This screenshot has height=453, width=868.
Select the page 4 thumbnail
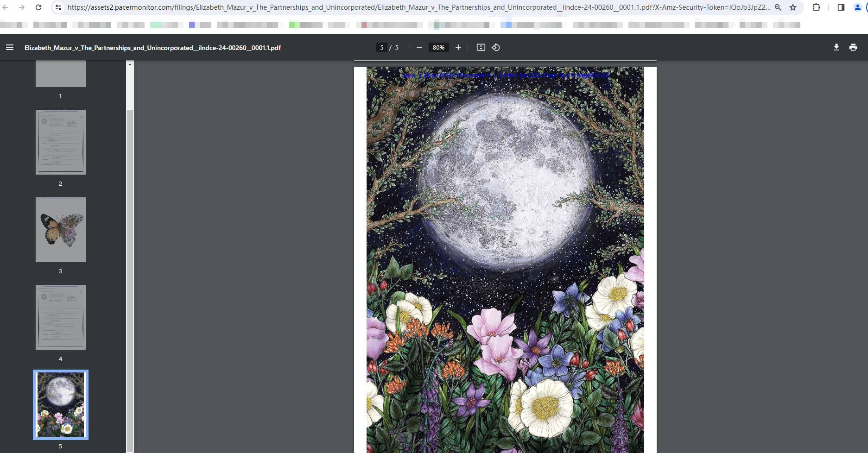61,317
